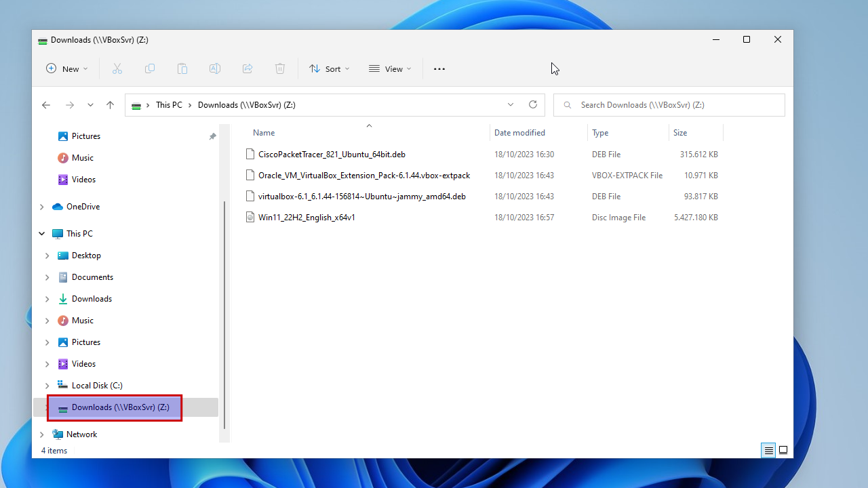Select Pictures under Quick access
This screenshot has height=488, width=868.
point(86,136)
